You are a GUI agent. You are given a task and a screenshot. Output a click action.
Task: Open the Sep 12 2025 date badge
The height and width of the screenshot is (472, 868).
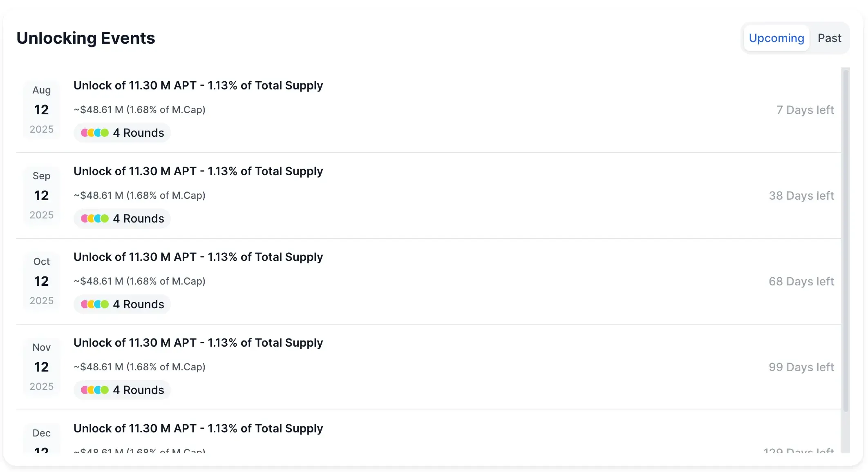point(42,195)
